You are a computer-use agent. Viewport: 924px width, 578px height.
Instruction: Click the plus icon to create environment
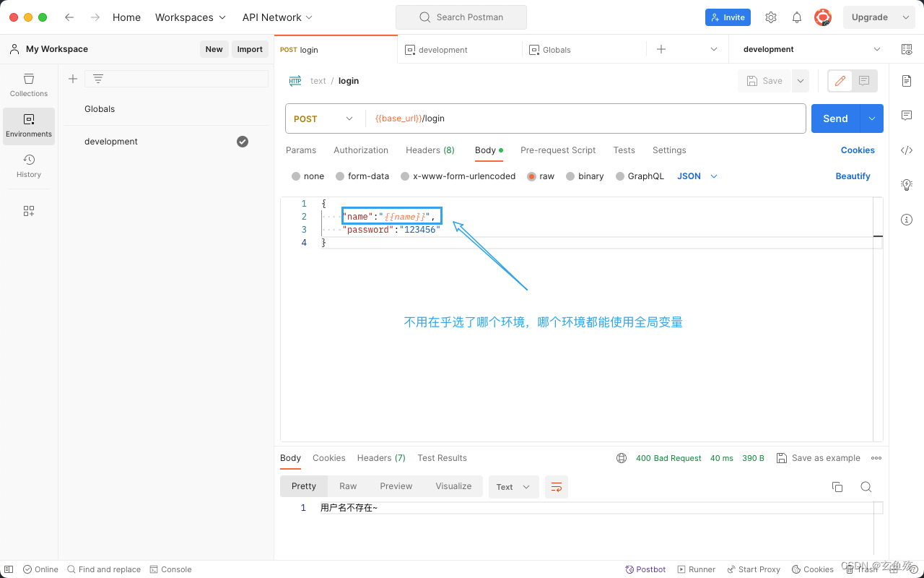tap(73, 79)
